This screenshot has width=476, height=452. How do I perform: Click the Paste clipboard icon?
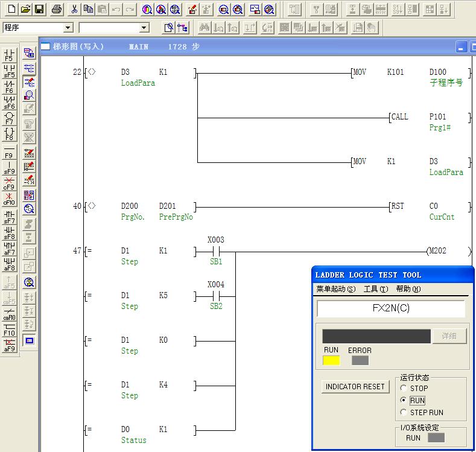click(x=103, y=9)
